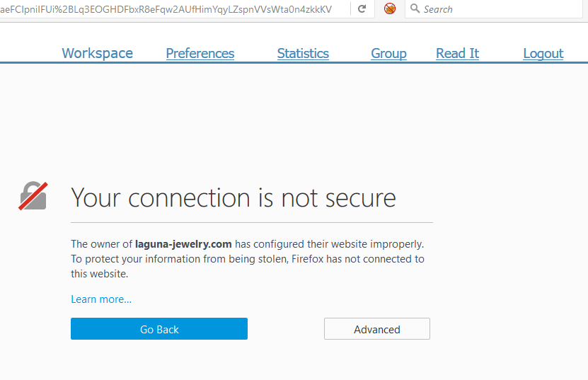
Task: Click the crossed-out padlock warning icon
Action: point(33,196)
